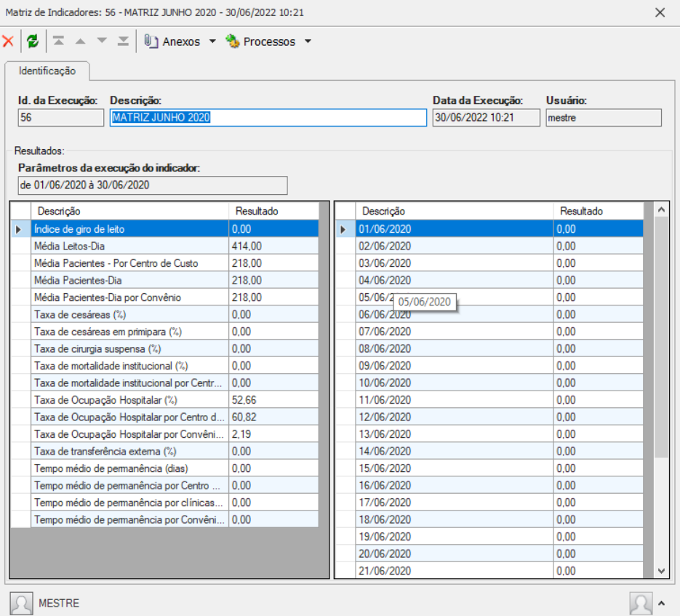Click the Id. da Execução field
The width and height of the screenshot is (680, 616).
point(60,118)
